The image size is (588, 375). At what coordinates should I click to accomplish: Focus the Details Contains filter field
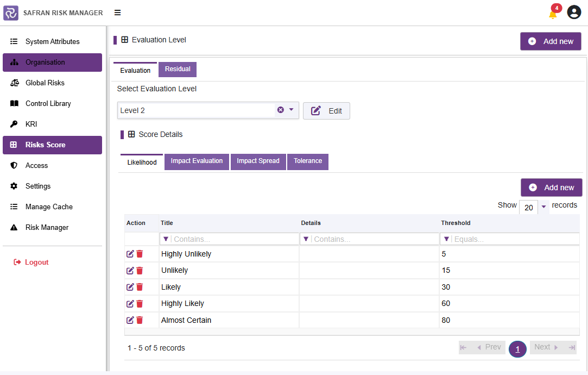coord(375,239)
